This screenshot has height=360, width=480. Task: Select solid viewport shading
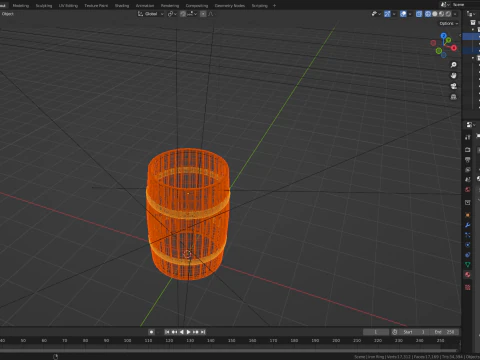click(435, 14)
